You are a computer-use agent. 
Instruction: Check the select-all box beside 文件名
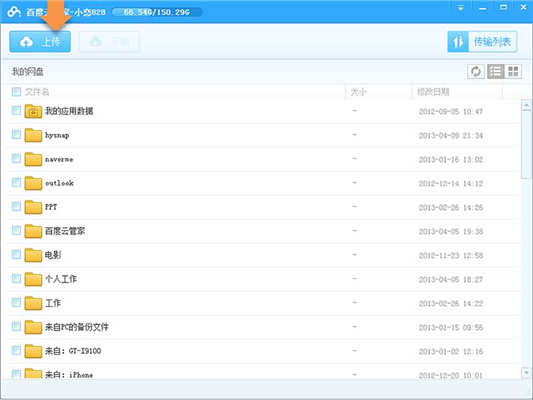click(x=16, y=91)
